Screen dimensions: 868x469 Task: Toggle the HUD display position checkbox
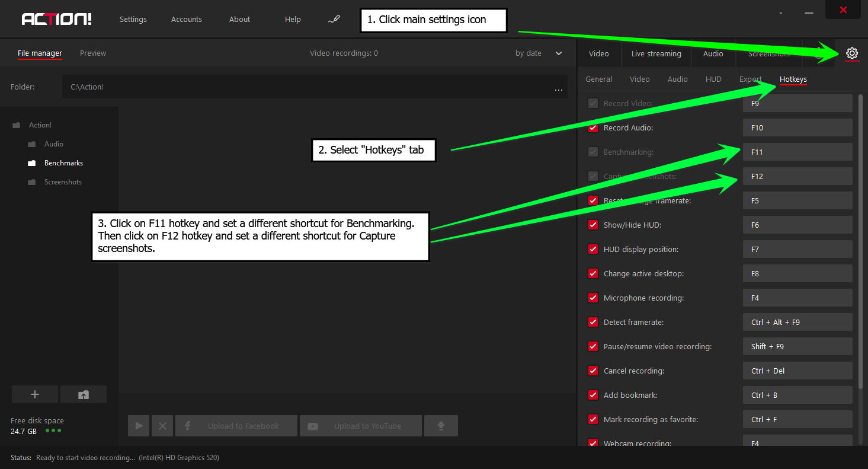click(x=593, y=249)
